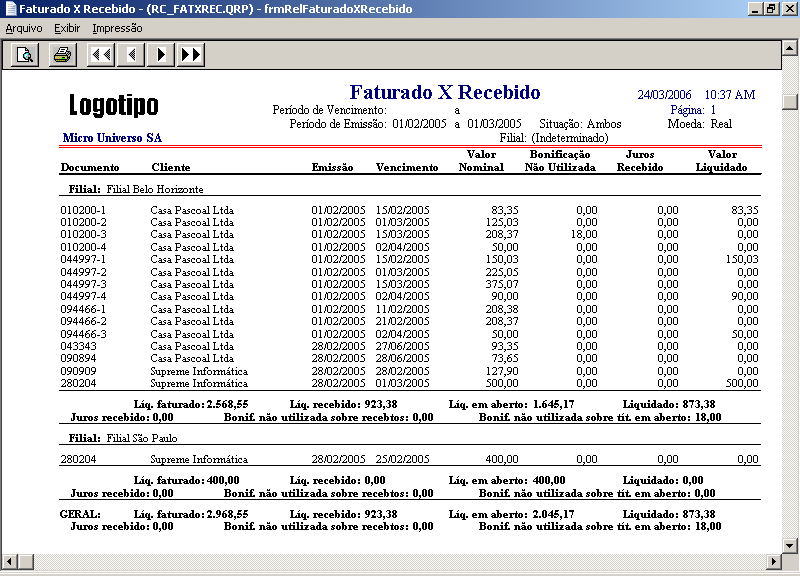Click the Vencimento column header
Image resolution: width=800 pixels, height=576 pixels.
(407, 167)
